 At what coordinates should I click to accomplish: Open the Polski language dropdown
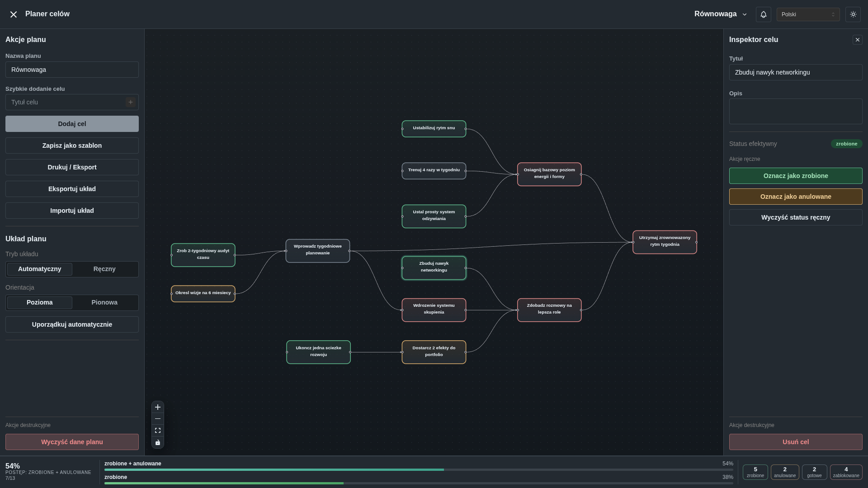(807, 14)
